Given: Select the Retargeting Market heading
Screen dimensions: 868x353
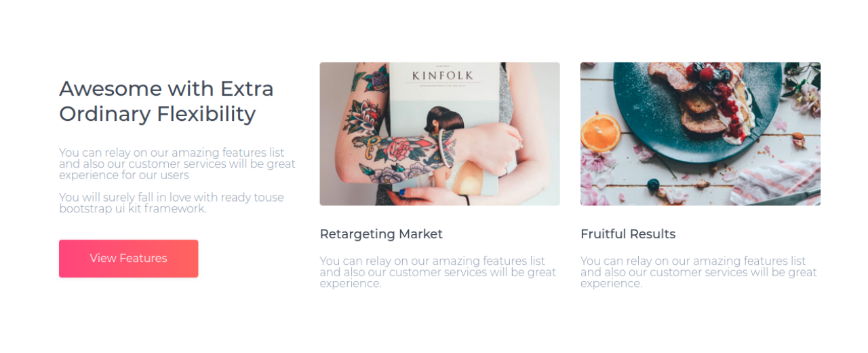Looking at the screenshot, I should 381,234.
